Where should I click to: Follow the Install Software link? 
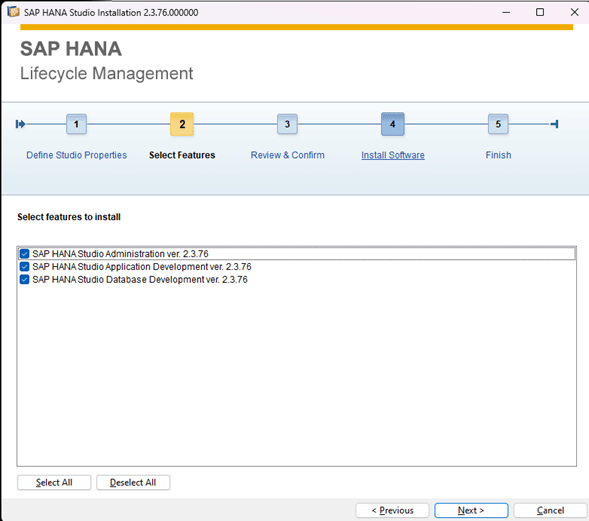[393, 155]
